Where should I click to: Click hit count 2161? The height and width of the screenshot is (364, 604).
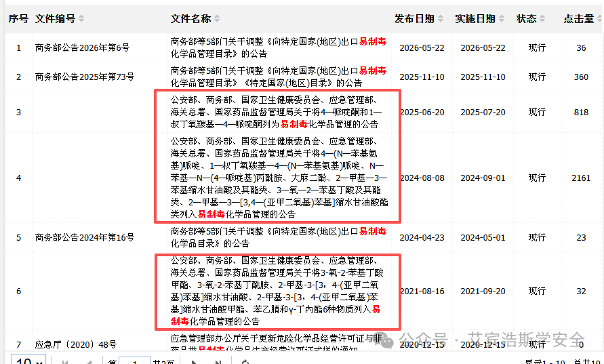pyautogui.click(x=581, y=178)
